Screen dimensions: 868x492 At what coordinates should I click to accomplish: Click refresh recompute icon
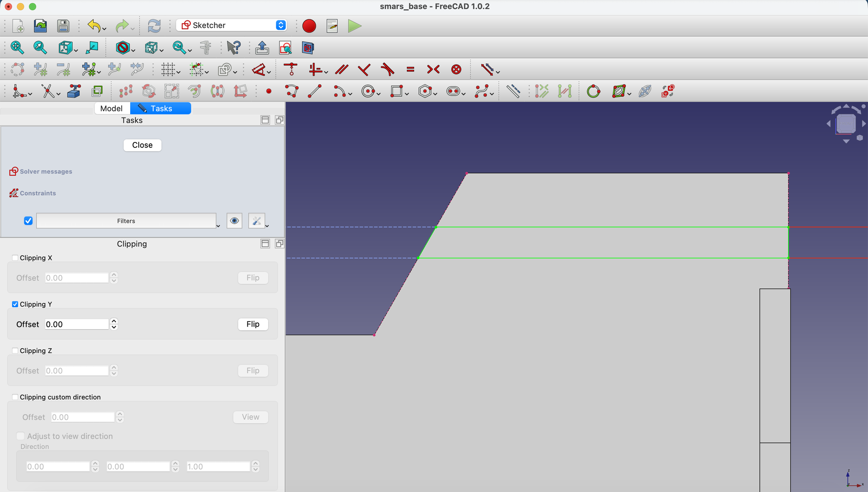154,26
